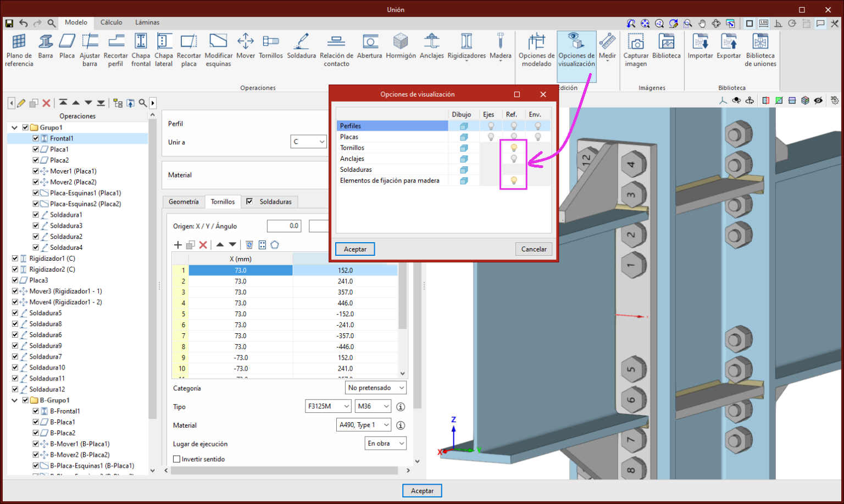Click Cancelar in visualization dialog
This screenshot has width=844, height=504.
coord(534,249)
